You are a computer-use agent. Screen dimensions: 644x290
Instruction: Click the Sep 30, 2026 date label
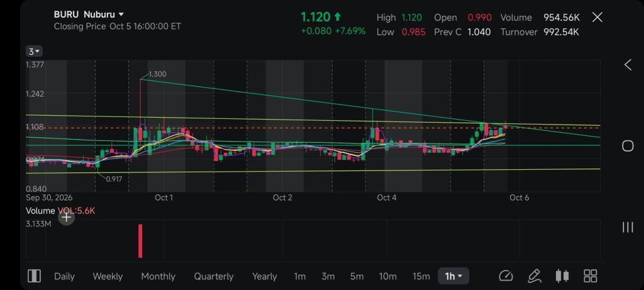click(49, 198)
